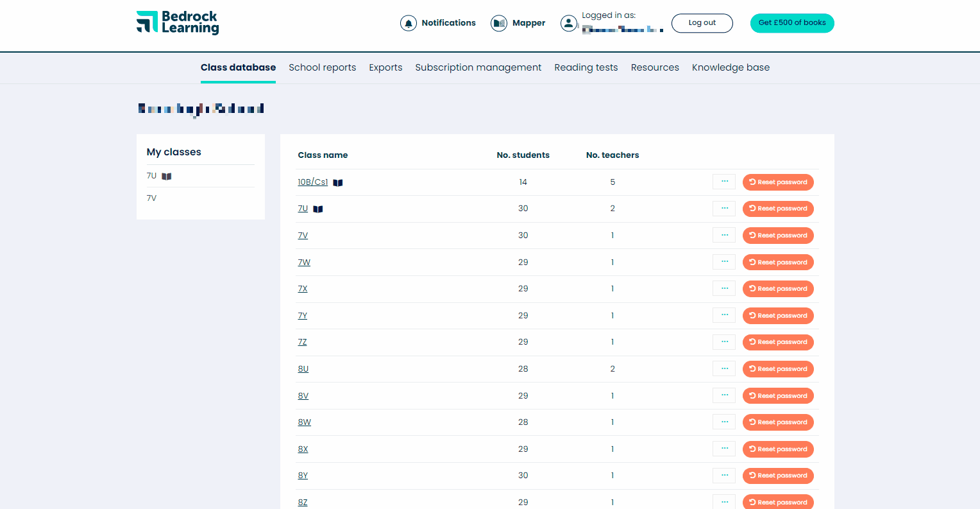Open the three-dot menu for class 7Y
The image size is (980, 509).
(724, 315)
